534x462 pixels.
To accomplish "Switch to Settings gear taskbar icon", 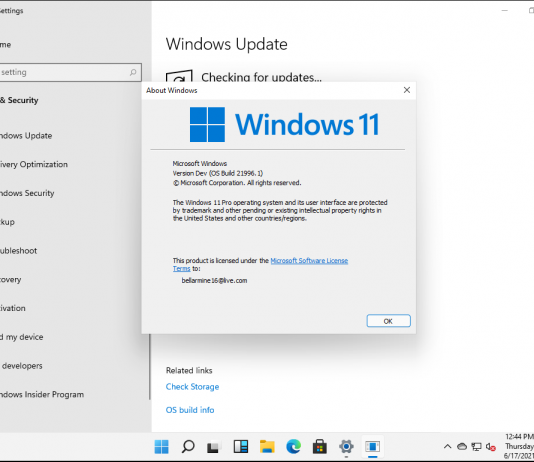I will point(346,447).
